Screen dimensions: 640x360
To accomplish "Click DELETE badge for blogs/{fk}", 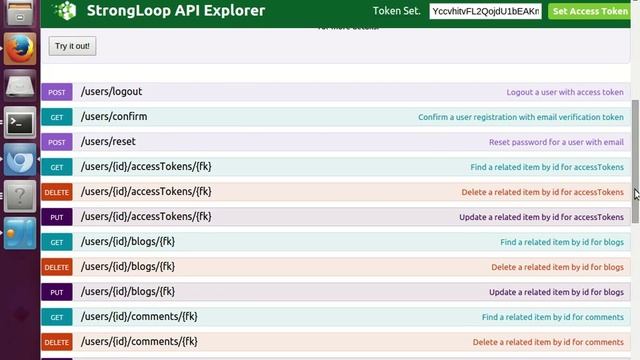I will click(57, 267).
